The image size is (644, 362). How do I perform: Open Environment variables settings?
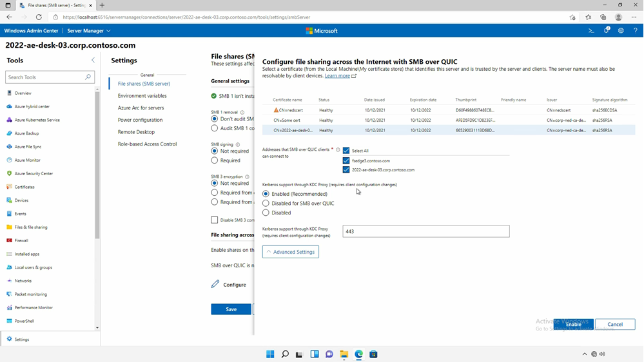click(x=142, y=95)
